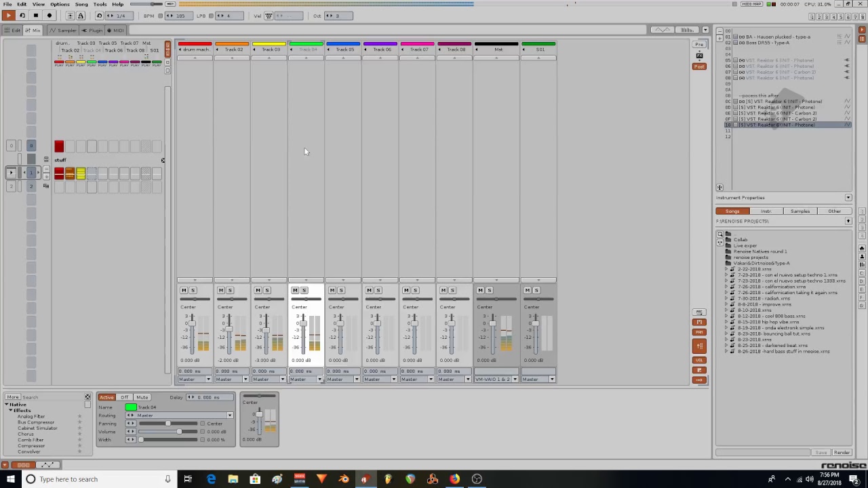Image resolution: width=868 pixels, height=488 pixels.
Task: Open the Mst VM-VAIO output routing dropdown
Action: tap(496, 379)
